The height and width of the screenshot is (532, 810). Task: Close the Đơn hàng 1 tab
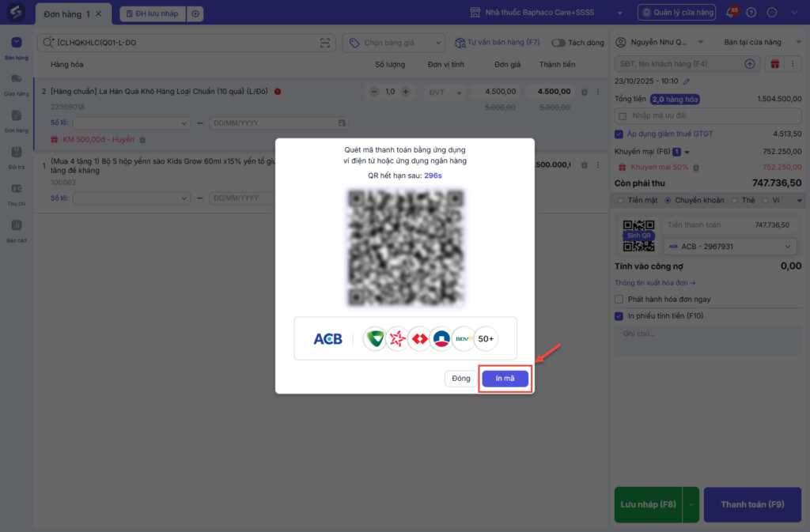(x=99, y=14)
